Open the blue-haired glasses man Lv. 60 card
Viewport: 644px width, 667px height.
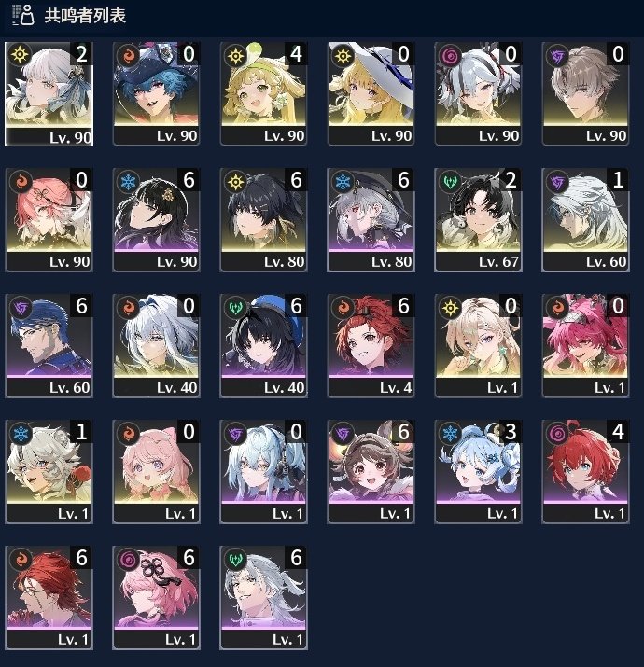click(x=49, y=346)
